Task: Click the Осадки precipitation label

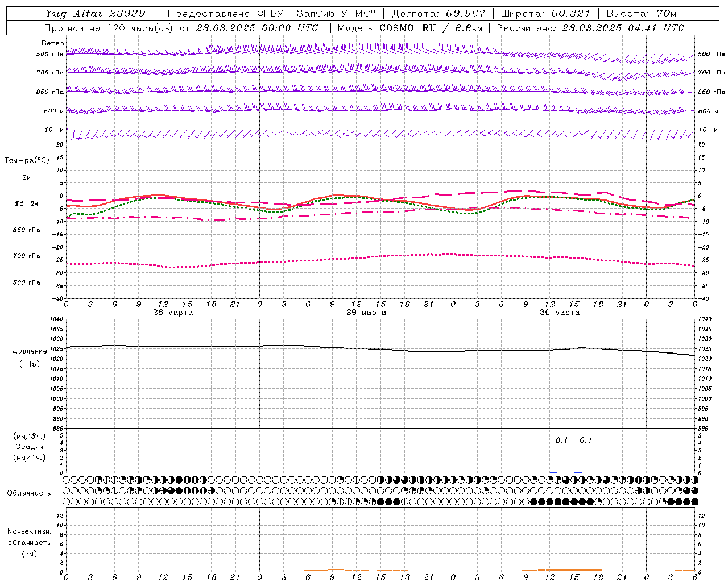Action: 30,447
